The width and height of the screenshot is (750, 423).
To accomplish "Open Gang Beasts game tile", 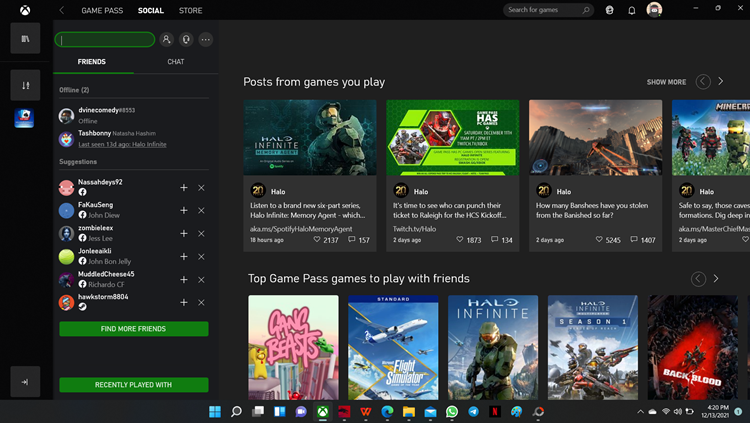I will coord(293,347).
